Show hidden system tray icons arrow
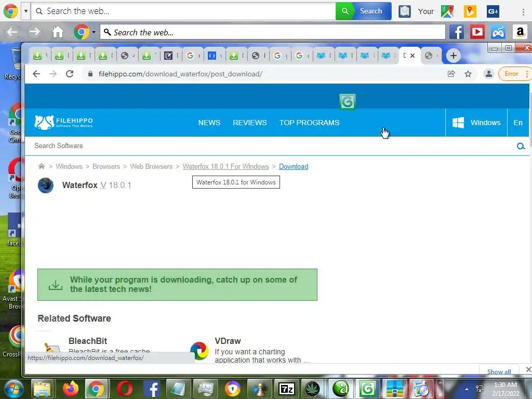This screenshot has height=399, width=532. coord(467,389)
